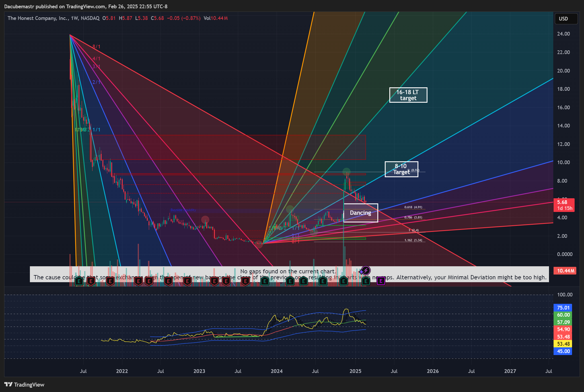The width and height of the screenshot is (584, 392).
Task: Click the purple lightning bolt icon
Action: point(366,270)
